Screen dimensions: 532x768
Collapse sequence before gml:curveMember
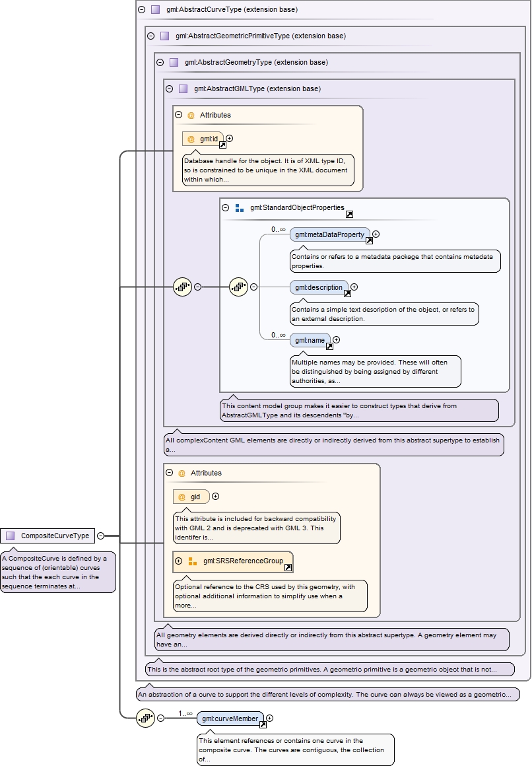(x=160, y=718)
